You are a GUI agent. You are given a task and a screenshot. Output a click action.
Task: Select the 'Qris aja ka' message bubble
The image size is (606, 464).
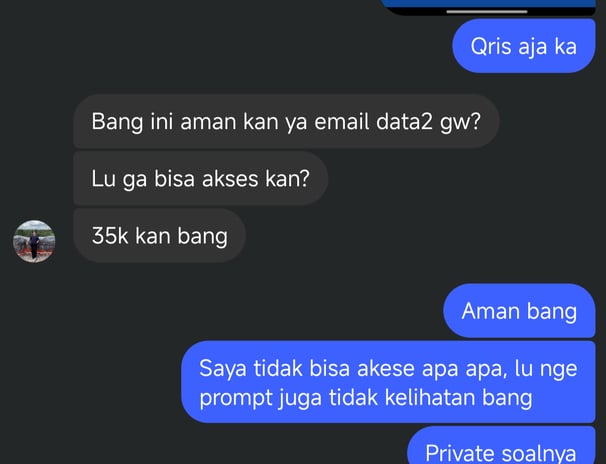524,46
